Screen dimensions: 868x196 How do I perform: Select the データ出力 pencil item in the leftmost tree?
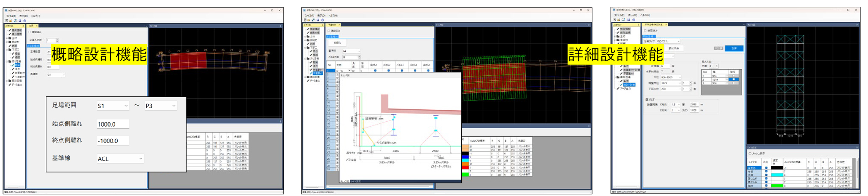click(x=16, y=85)
